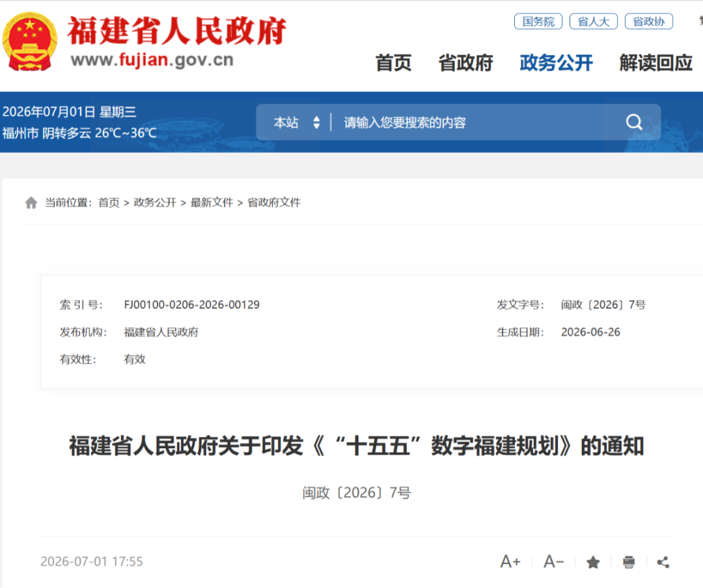Open the 首页 navigation menu
The width and height of the screenshot is (703, 588).
[393, 62]
